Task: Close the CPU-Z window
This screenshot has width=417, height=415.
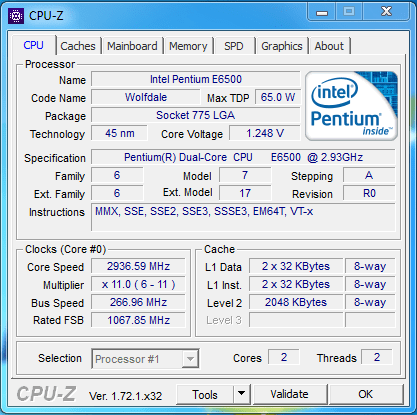Action: [386, 12]
